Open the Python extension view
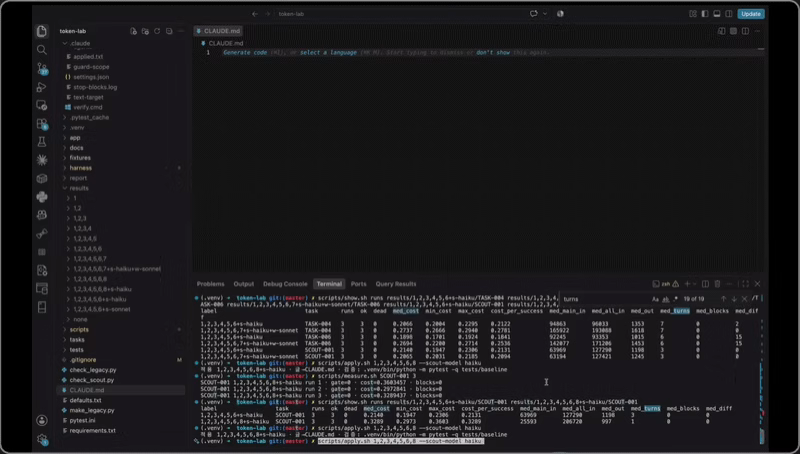Image resolution: width=800 pixels, height=454 pixels. click(42, 197)
